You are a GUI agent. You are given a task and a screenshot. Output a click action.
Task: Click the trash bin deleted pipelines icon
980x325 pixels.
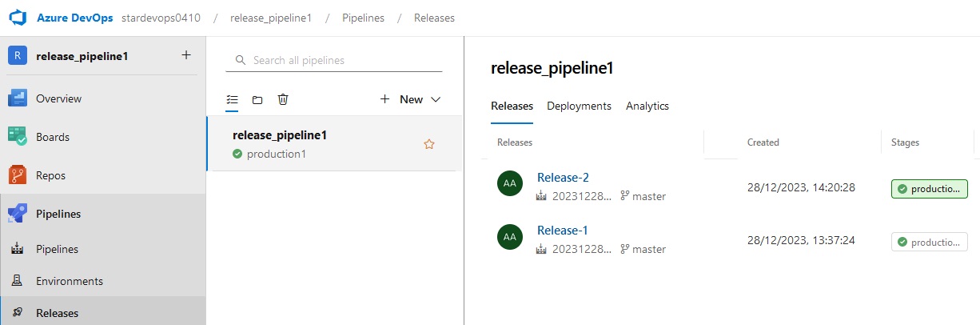(x=283, y=99)
